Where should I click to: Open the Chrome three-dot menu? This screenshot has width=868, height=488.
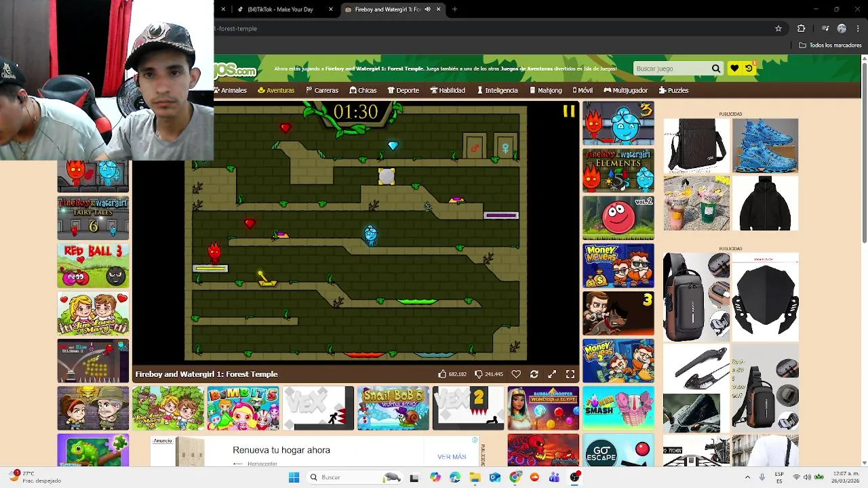(858, 28)
